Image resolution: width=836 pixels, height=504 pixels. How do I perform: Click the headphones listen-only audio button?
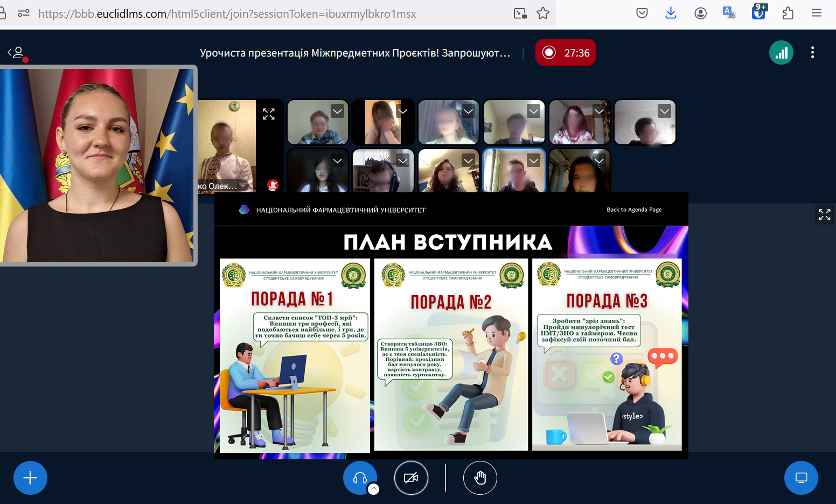pyautogui.click(x=359, y=478)
